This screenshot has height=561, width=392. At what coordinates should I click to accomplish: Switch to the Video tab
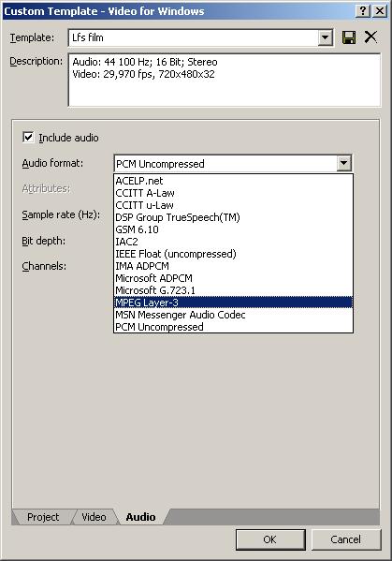point(94,517)
